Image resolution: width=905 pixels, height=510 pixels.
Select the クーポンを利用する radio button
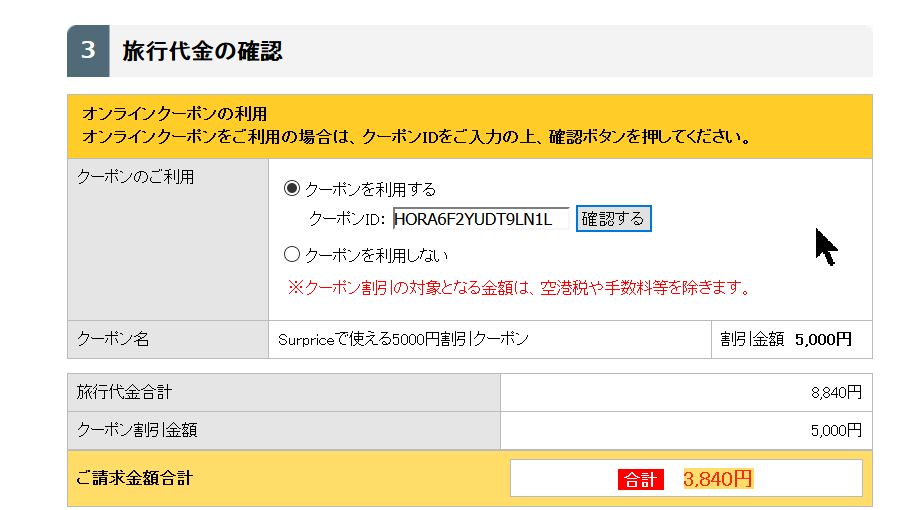[292, 188]
